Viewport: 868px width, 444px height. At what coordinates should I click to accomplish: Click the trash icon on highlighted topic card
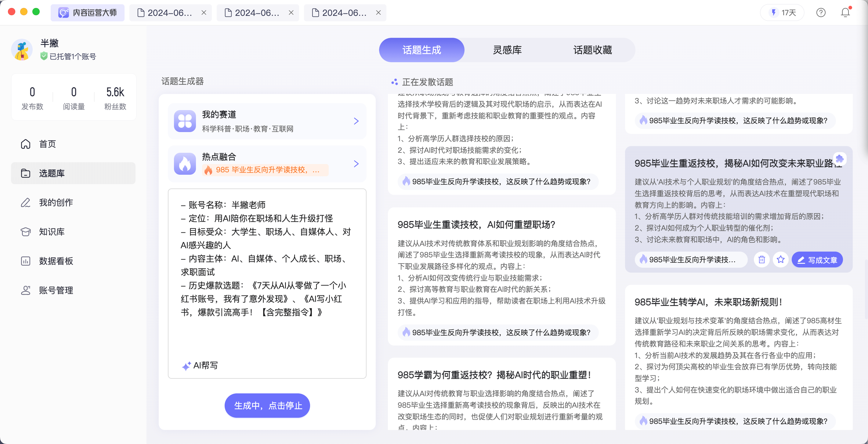pyautogui.click(x=761, y=260)
